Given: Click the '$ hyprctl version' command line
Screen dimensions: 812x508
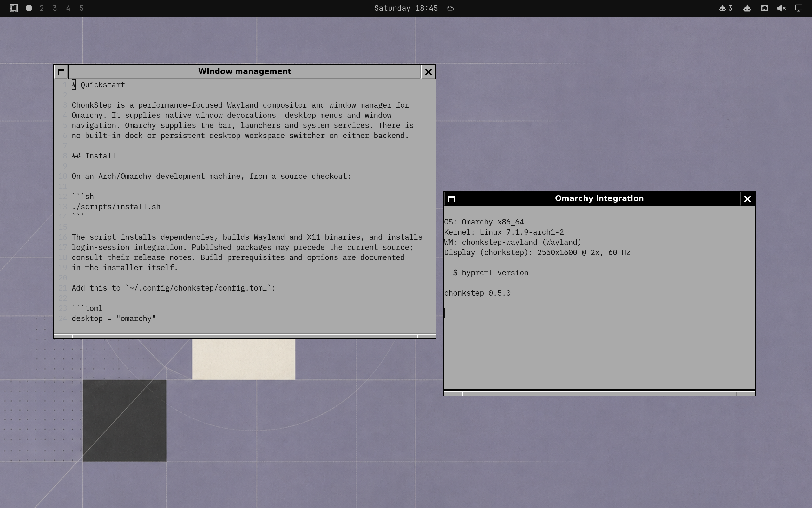Looking at the screenshot, I should click(x=491, y=273).
